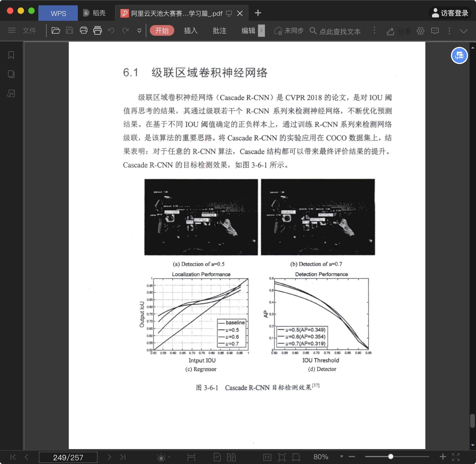
Task: Click the blue floating convert tool button
Action: 459,55
